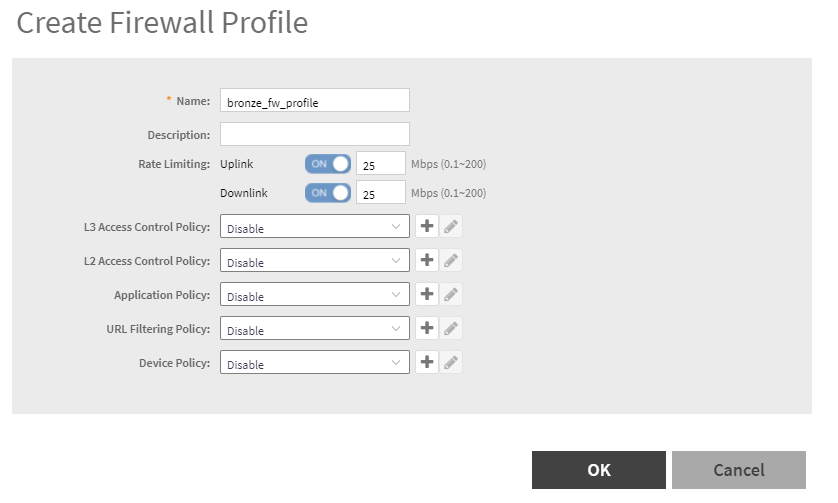Click the Application Policy pencil icon

point(451,295)
